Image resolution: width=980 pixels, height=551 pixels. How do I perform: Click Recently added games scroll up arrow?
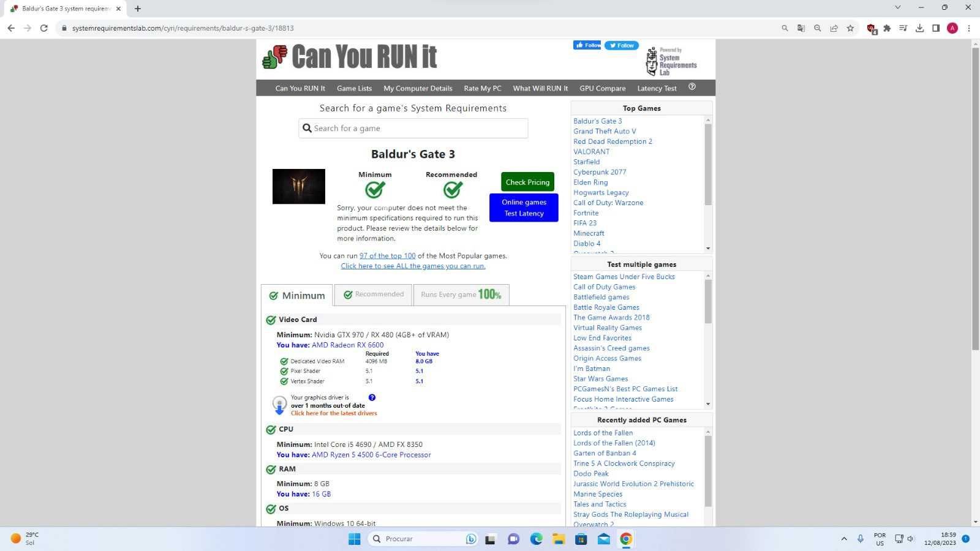[708, 432]
